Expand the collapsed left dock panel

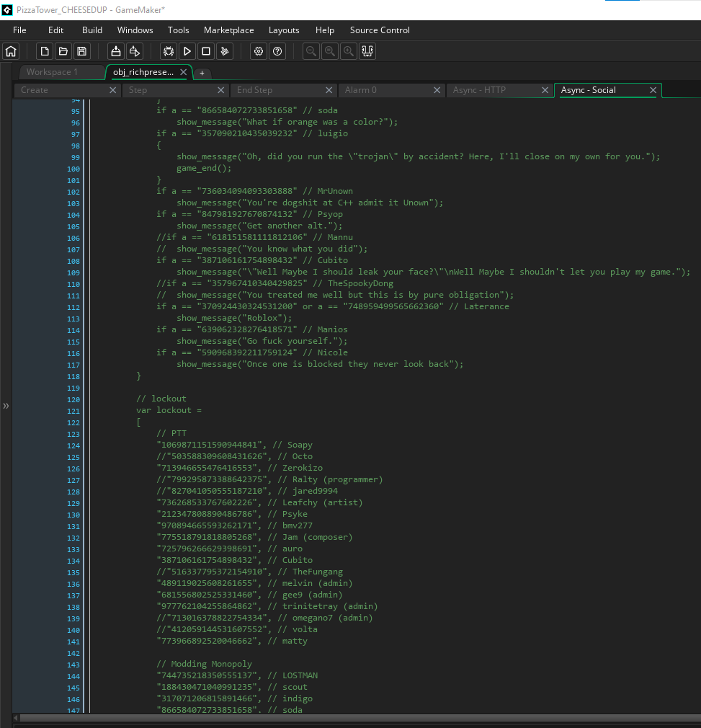click(x=6, y=406)
